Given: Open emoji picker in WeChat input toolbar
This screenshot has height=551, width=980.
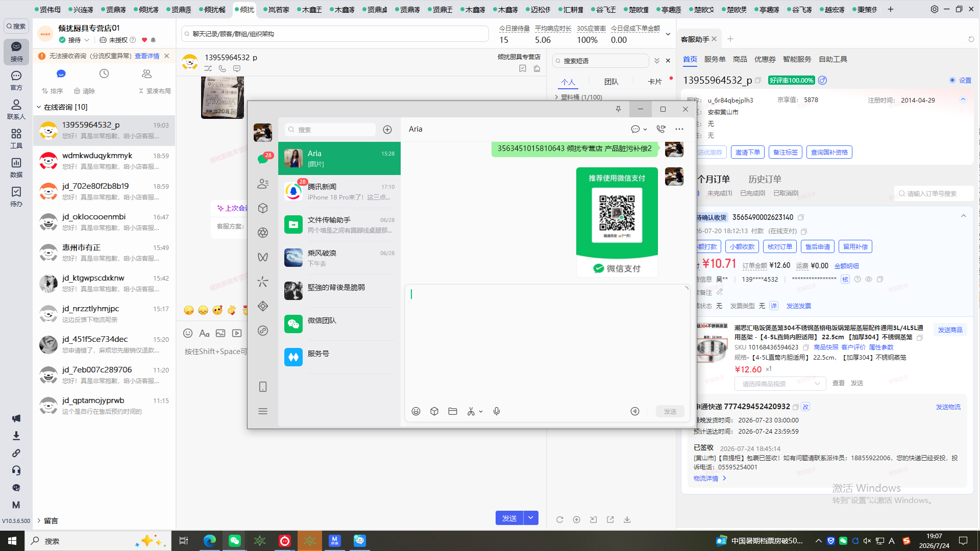Looking at the screenshot, I should tap(416, 411).
